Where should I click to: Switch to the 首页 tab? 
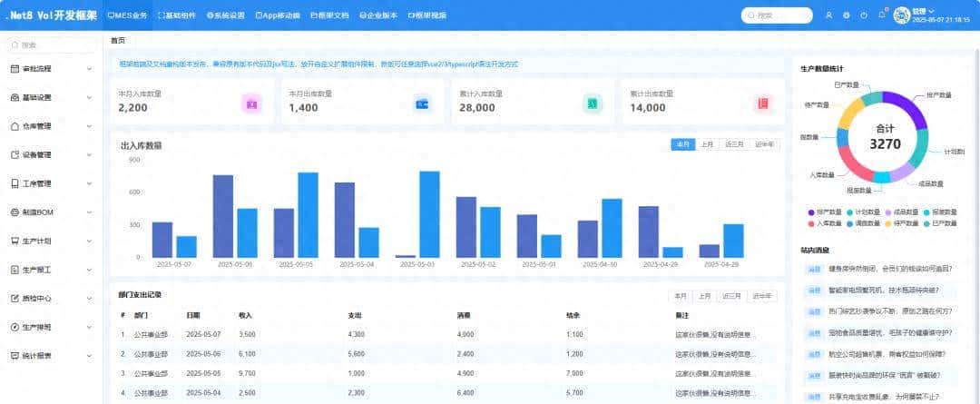(x=118, y=41)
